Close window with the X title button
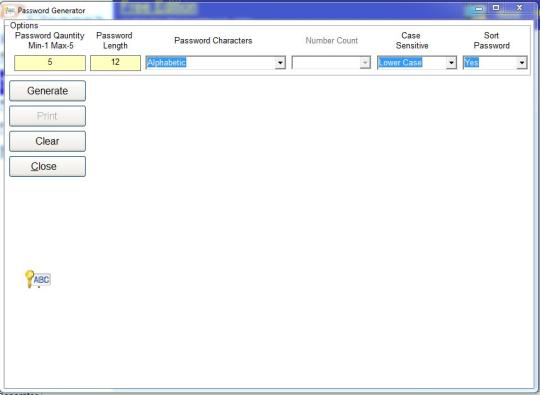Screen dimensions: 540x395 point(520,8)
